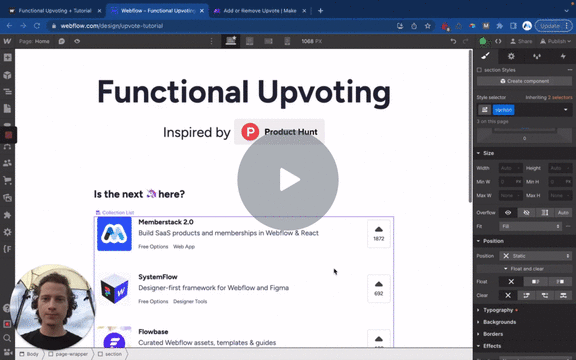Open the style selector dropdown arrow
576x360 pixels.
[x=566, y=110]
